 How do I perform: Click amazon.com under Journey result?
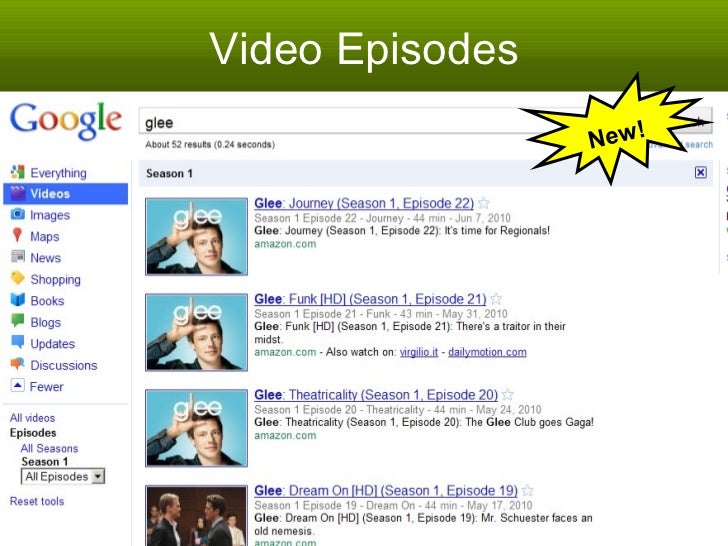click(285, 244)
